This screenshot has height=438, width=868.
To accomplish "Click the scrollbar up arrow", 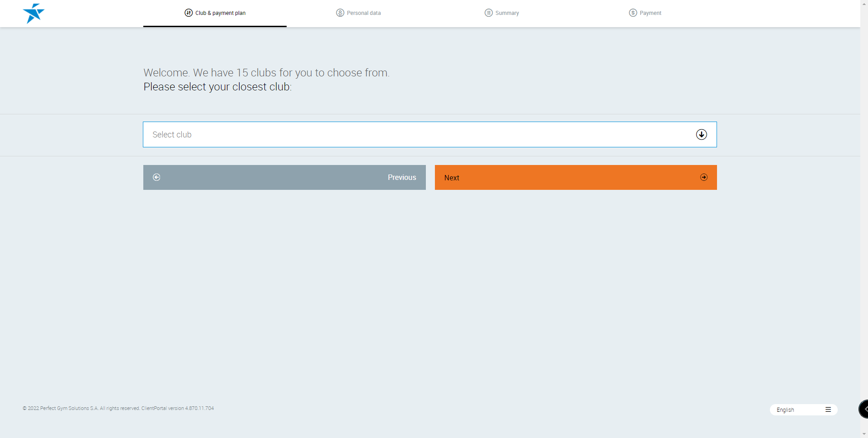I will (x=864, y=3).
